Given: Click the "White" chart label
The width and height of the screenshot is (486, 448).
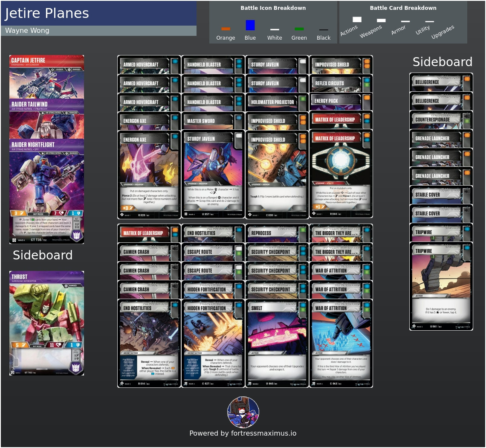Looking at the screenshot, I should click(275, 38).
